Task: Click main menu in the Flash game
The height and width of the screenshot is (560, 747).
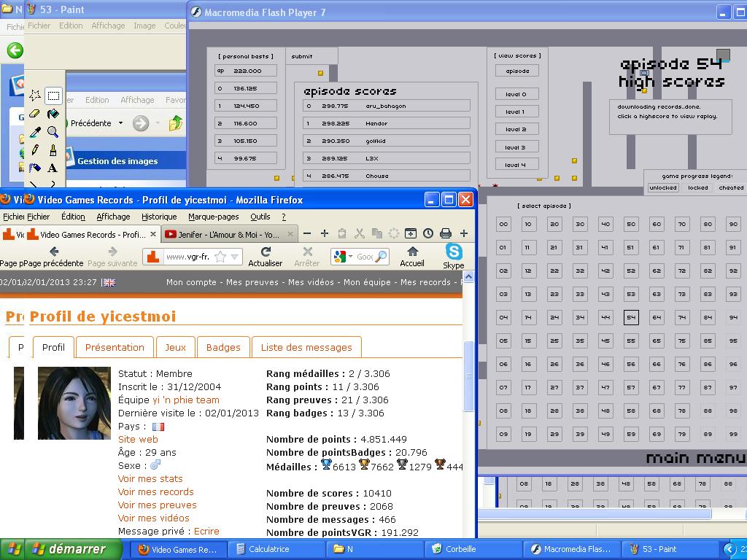Action: pos(695,458)
